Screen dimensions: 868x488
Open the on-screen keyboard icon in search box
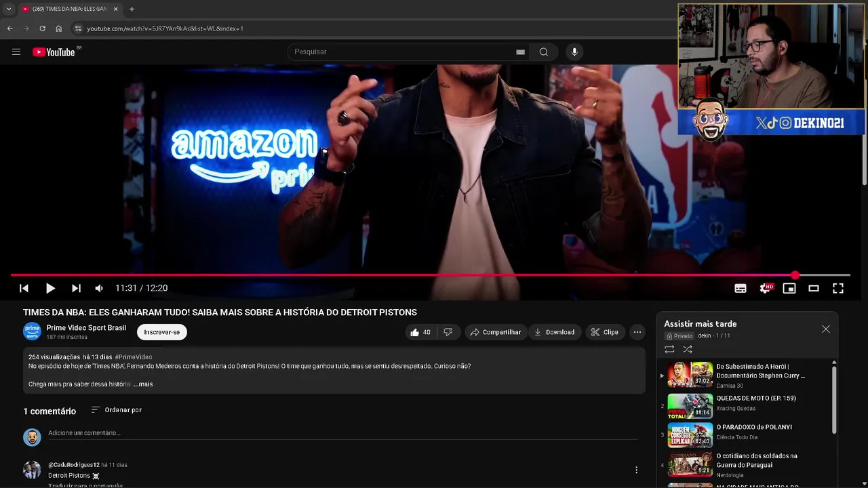(x=520, y=52)
